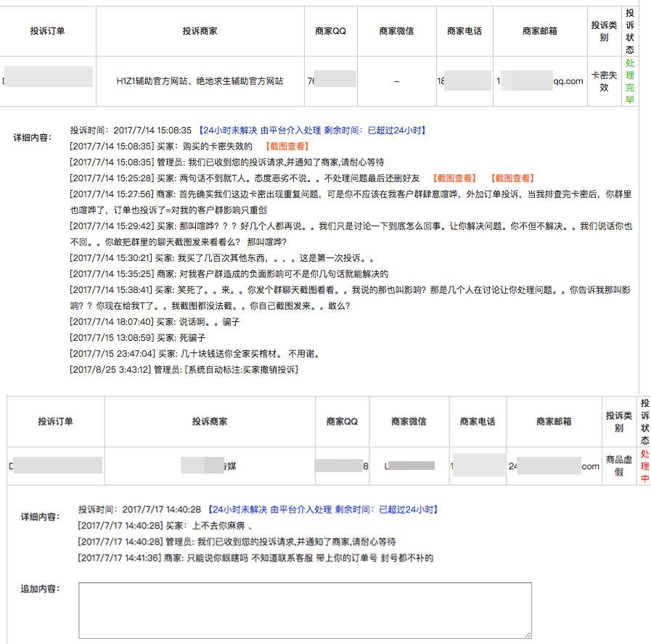Open the first 截图查看 link on the 15:25:28 line
This screenshot has height=644, width=651.
[x=454, y=178]
